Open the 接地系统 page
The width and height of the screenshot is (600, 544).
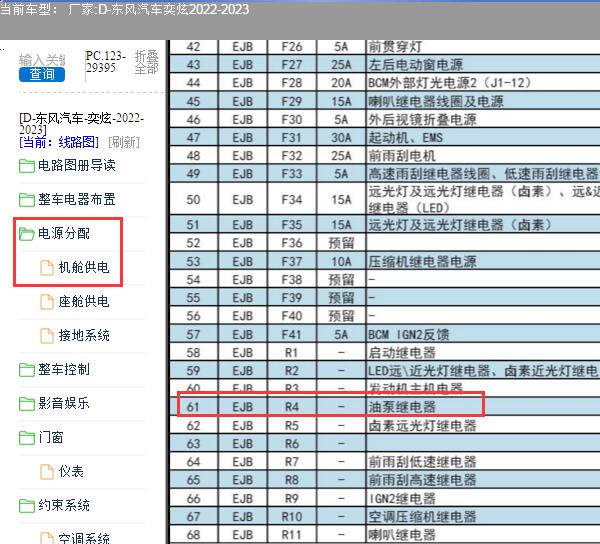[x=84, y=336]
